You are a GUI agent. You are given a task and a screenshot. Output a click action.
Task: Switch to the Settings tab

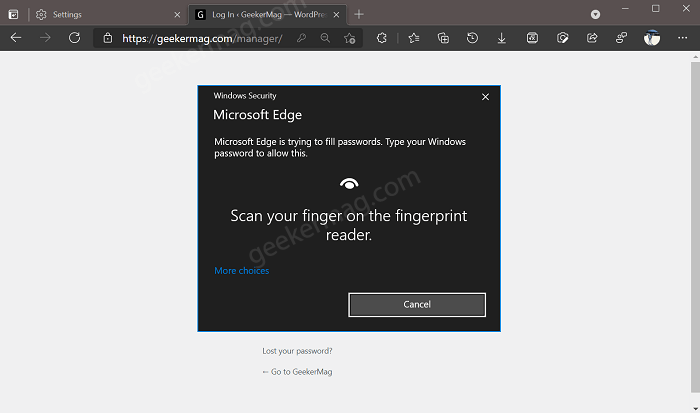tap(108, 14)
